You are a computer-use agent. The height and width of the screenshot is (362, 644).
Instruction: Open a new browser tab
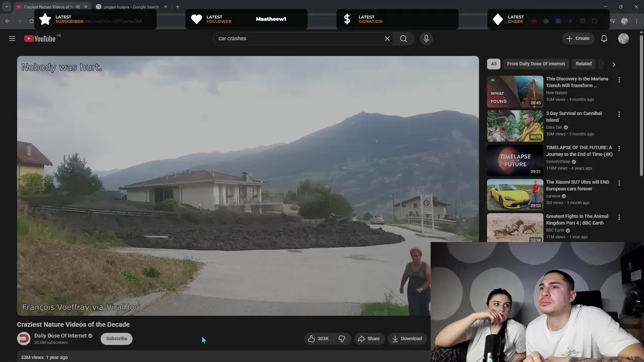[178, 7]
